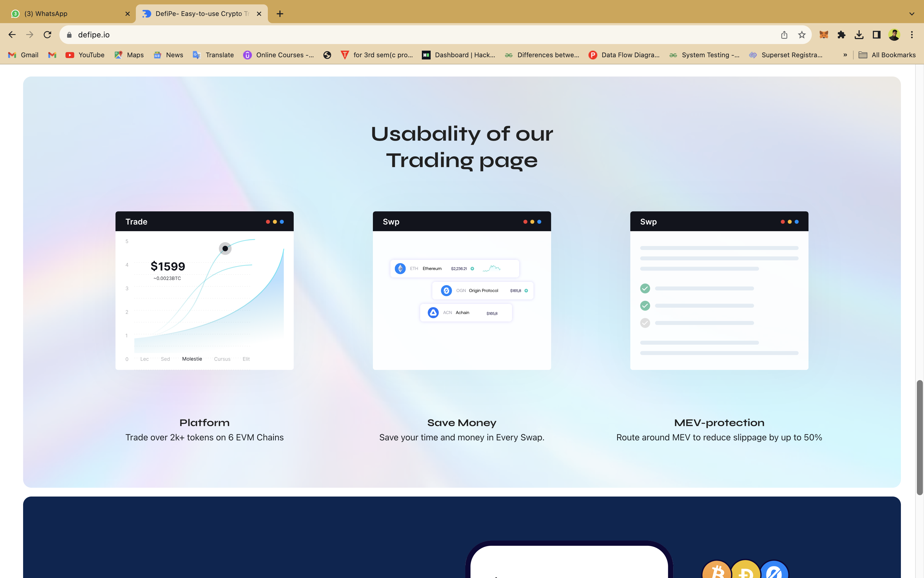Click the MEV-protection heading
The width and height of the screenshot is (924, 578).
coord(719,422)
